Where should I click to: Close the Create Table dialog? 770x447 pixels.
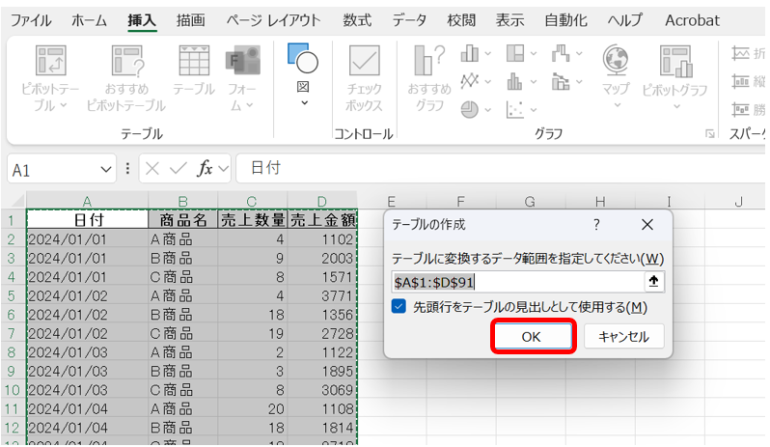tap(647, 224)
